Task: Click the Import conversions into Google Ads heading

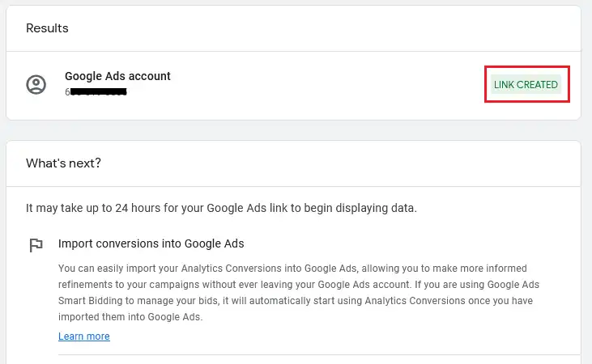Action: click(151, 243)
